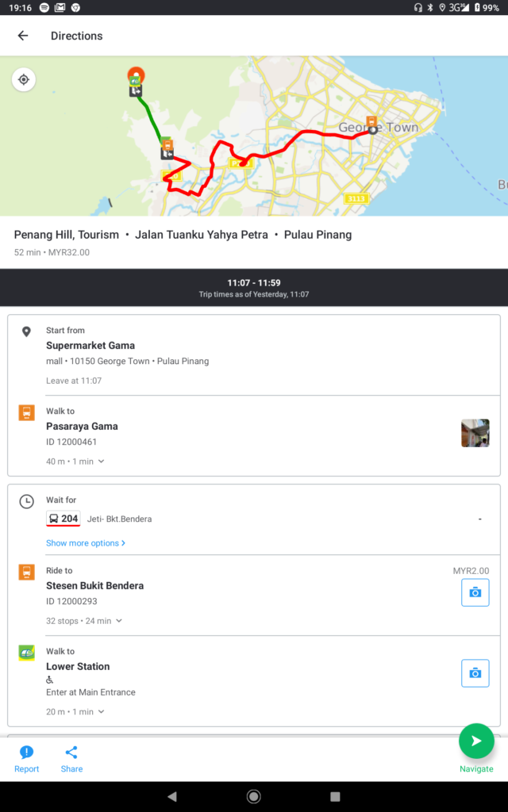Image resolution: width=508 pixels, height=812 pixels.
Task: Expand the 40 m walk details
Action: point(75,462)
